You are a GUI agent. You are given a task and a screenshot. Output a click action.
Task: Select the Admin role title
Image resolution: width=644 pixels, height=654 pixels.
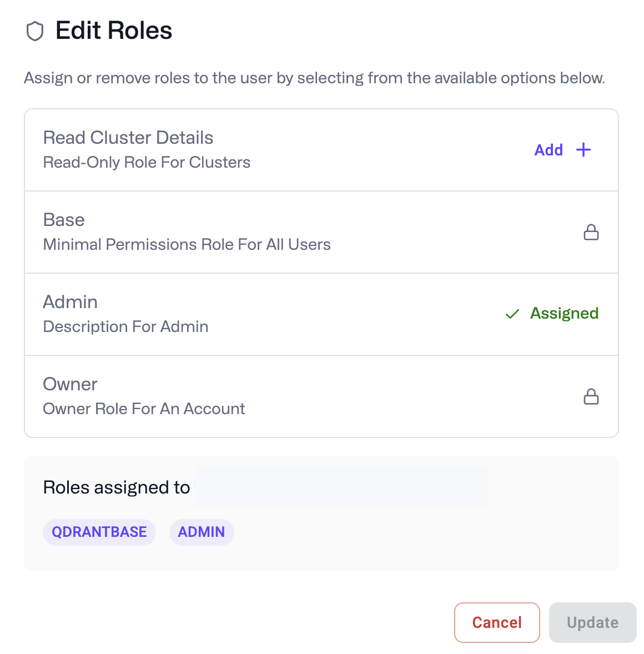pyautogui.click(x=71, y=302)
